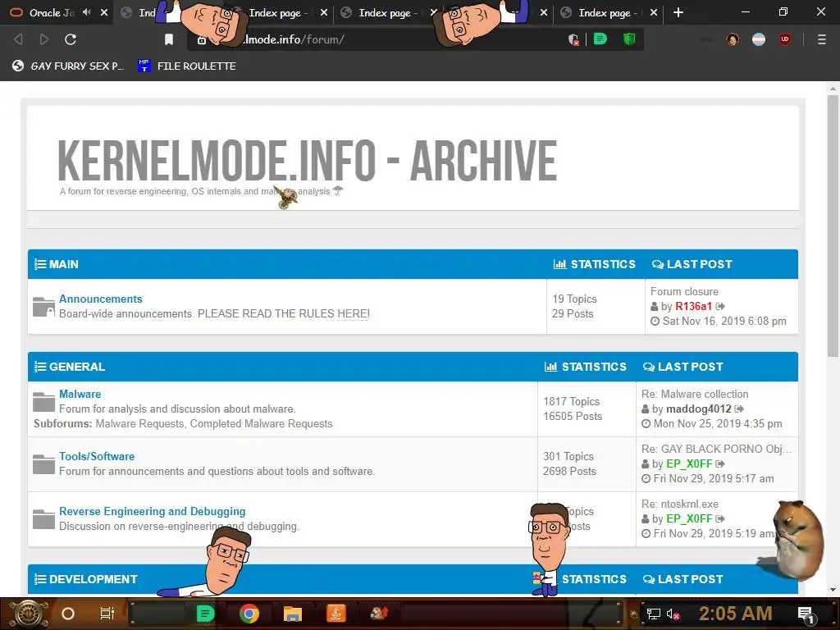Click the DEVELOPMENT category header

pyautogui.click(x=94, y=579)
